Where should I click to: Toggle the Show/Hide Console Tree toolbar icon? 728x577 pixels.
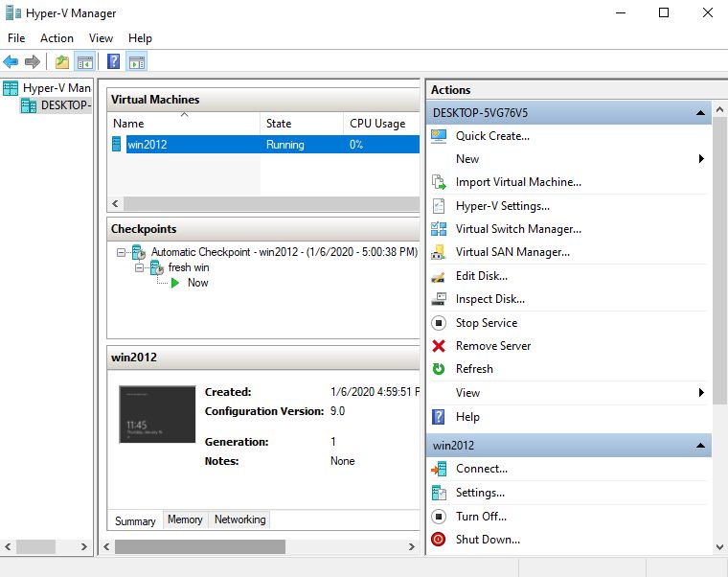[x=85, y=61]
